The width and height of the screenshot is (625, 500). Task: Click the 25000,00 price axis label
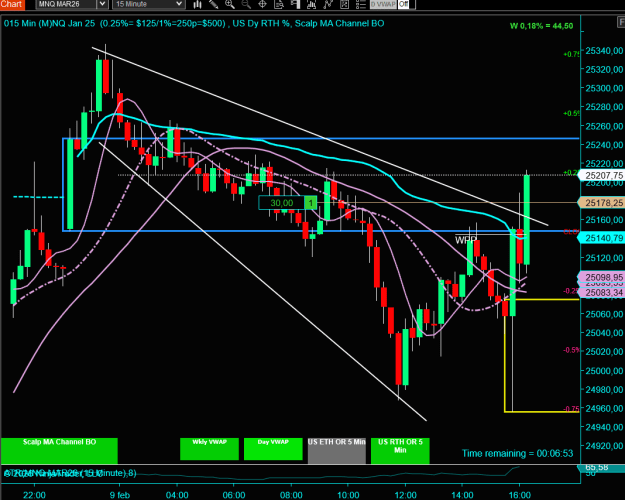pos(604,370)
